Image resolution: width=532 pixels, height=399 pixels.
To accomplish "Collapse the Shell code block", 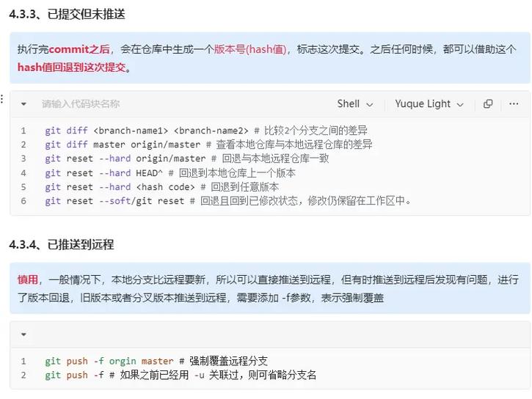I will tap(23, 103).
